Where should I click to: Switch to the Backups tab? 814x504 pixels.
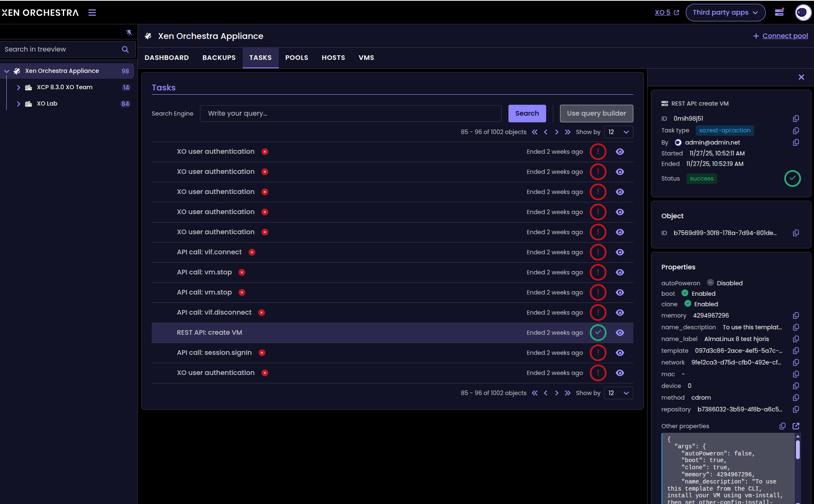click(219, 58)
